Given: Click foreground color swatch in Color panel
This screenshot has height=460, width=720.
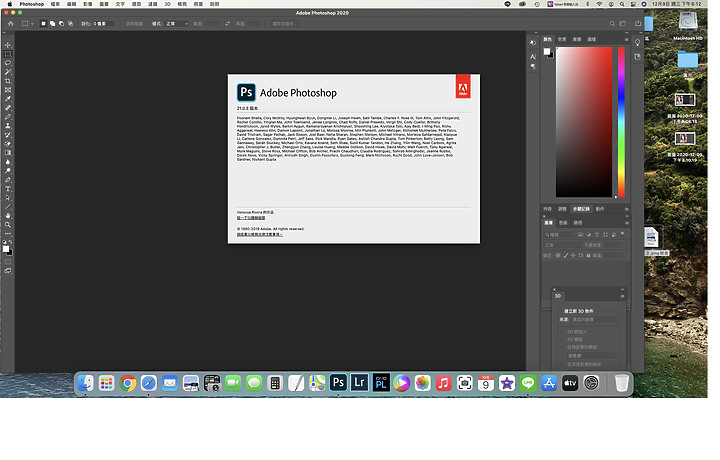Looking at the screenshot, I should tap(547, 52).
